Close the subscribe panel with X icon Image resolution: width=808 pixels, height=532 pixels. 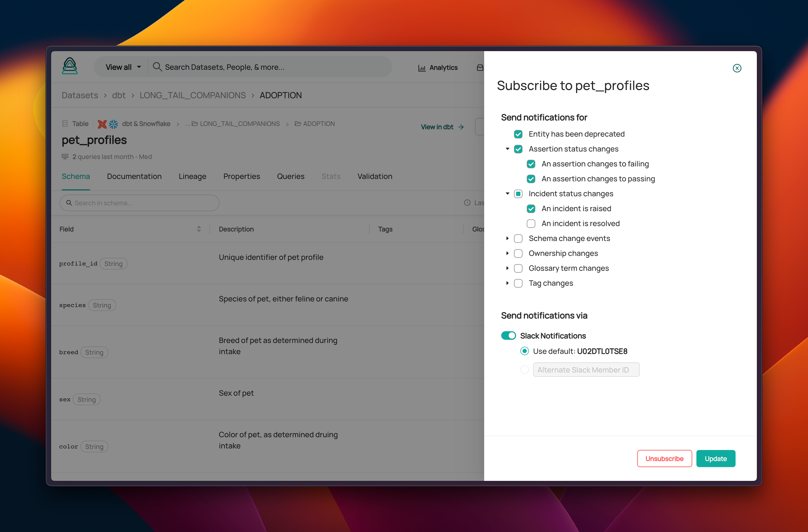click(x=737, y=68)
